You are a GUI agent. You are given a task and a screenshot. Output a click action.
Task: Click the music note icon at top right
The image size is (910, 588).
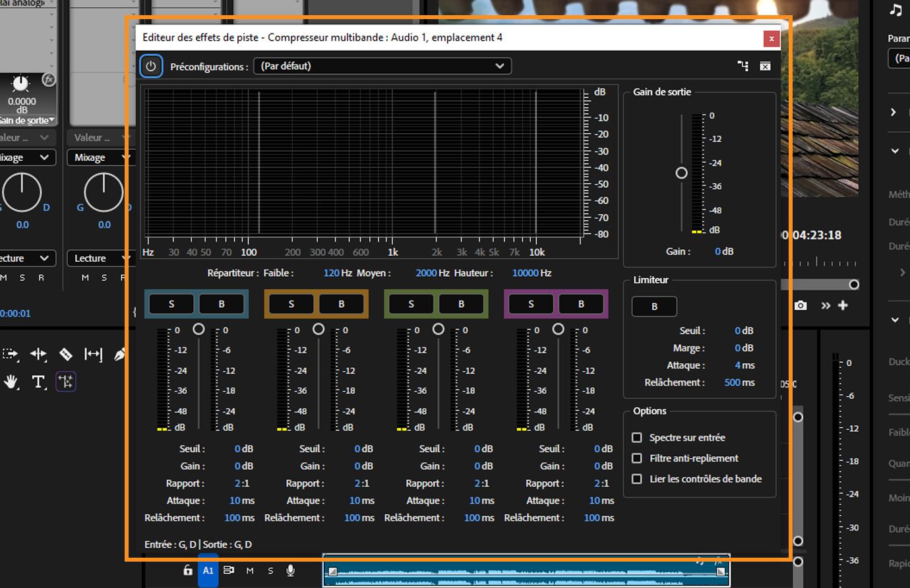(x=895, y=10)
